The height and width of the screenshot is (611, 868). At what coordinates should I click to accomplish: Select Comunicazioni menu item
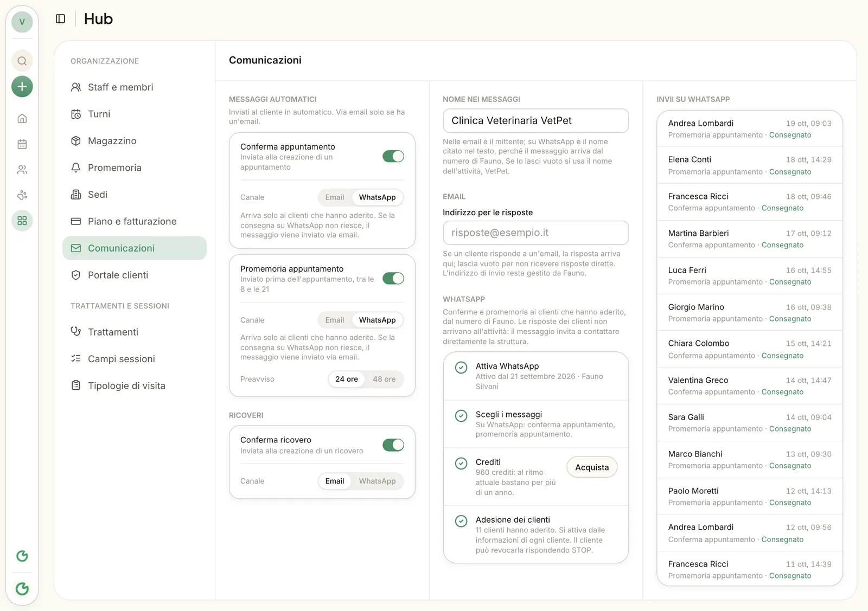pos(135,248)
